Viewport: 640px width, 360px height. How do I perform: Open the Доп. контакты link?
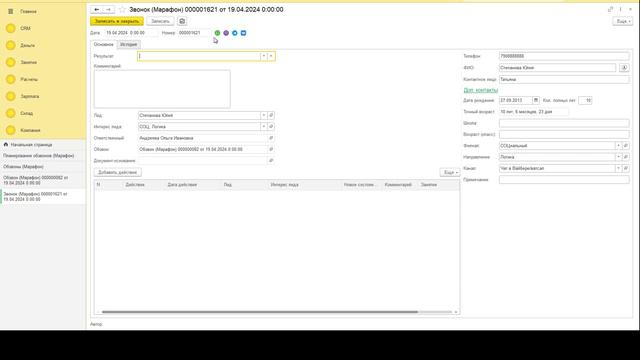480,90
